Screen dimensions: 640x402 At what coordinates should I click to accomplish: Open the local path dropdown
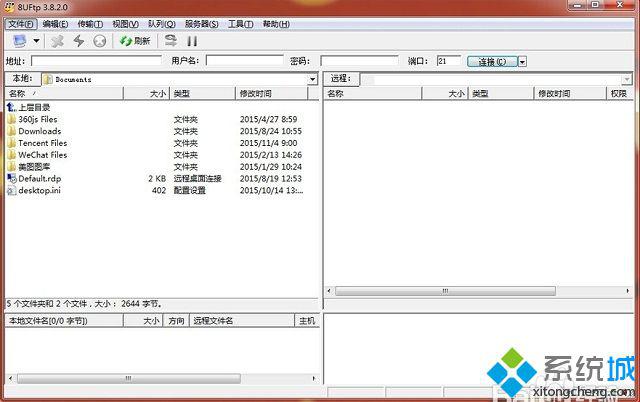pos(312,78)
